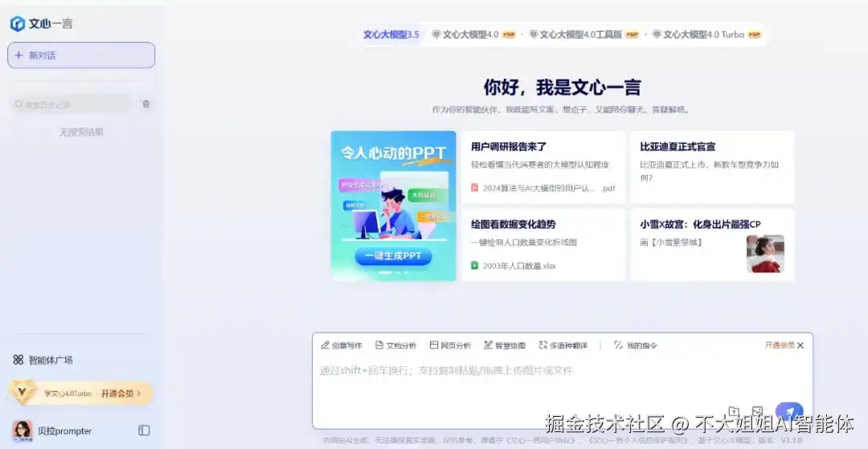Click 开通会员 link in the input toolbar
The image size is (868, 449).
(x=780, y=345)
